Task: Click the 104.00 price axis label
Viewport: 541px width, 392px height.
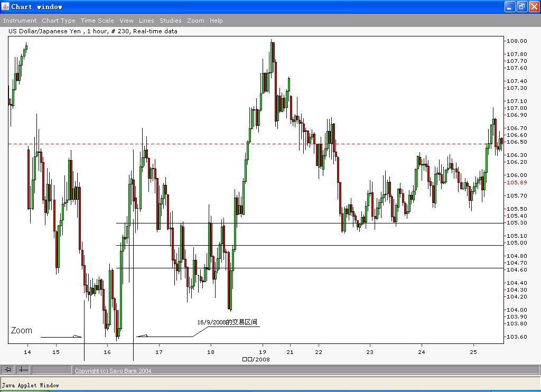Action: click(x=517, y=310)
